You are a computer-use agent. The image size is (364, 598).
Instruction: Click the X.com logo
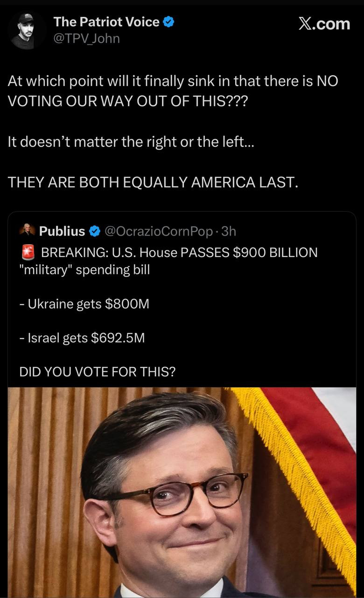click(324, 23)
